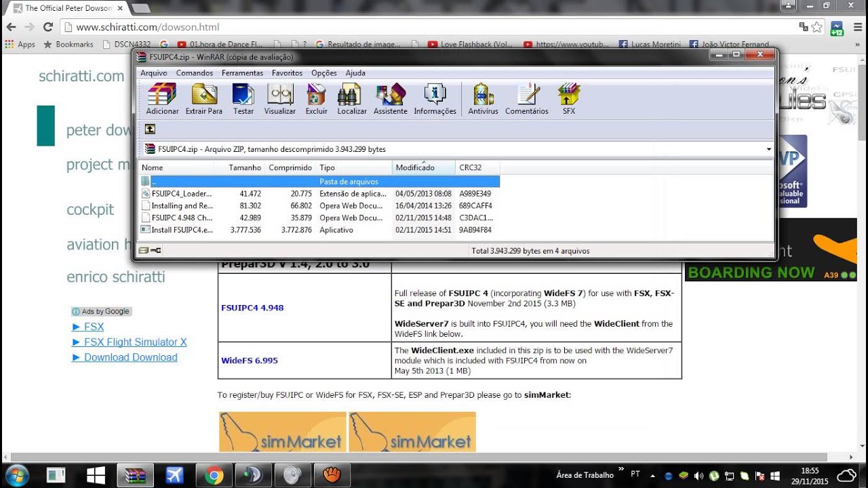Viewport: 868px width, 488px height.
Task: Select the 'Installing and Re...' file row
Action: tap(319, 205)
